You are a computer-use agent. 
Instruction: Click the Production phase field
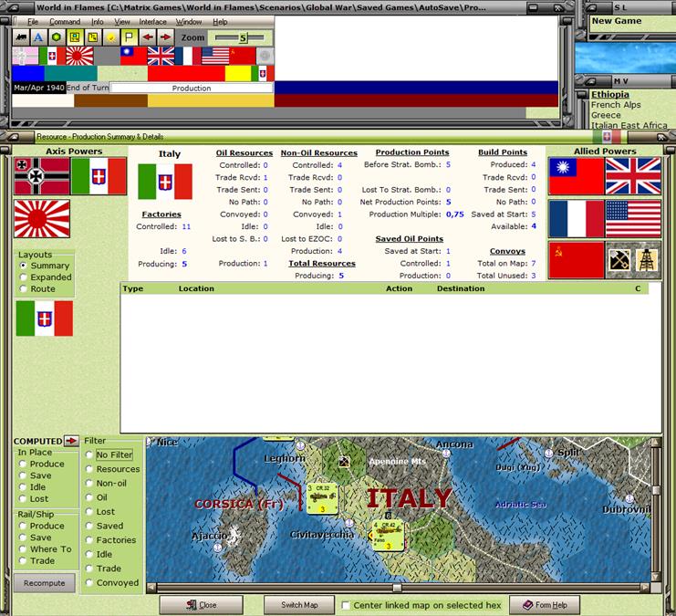click(192, 88)
